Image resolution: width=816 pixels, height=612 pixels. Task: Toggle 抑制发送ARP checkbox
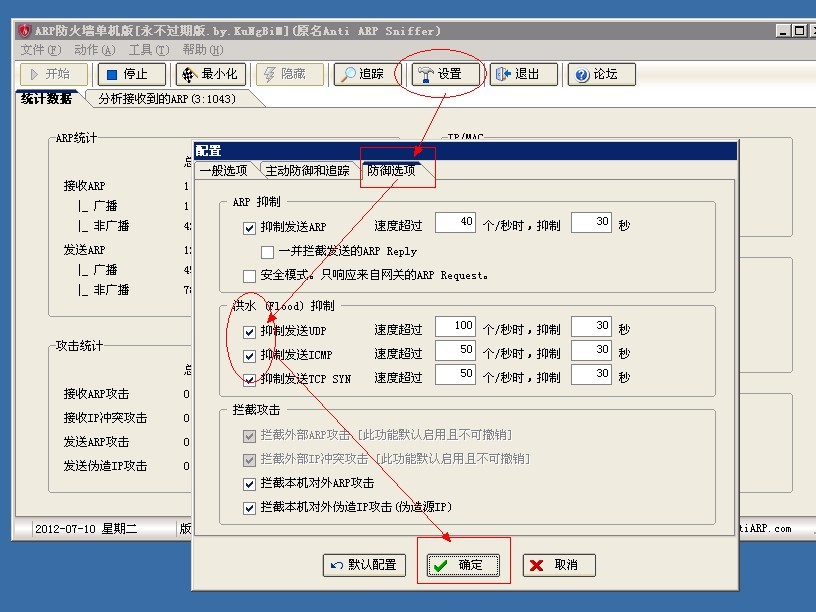coord(249,228)
